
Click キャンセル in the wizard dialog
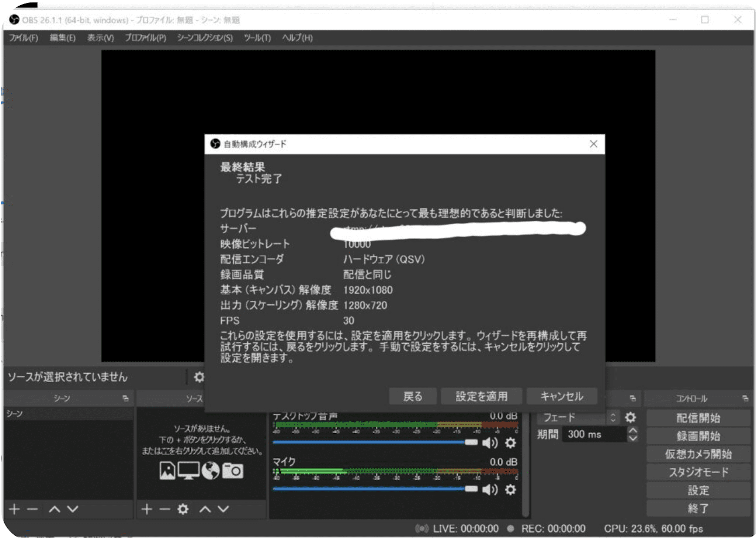click(x=562, y=396)
